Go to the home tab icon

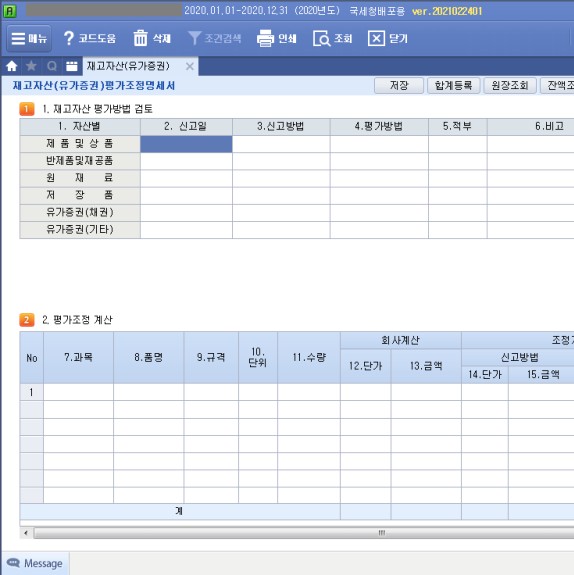coord(12,66)
